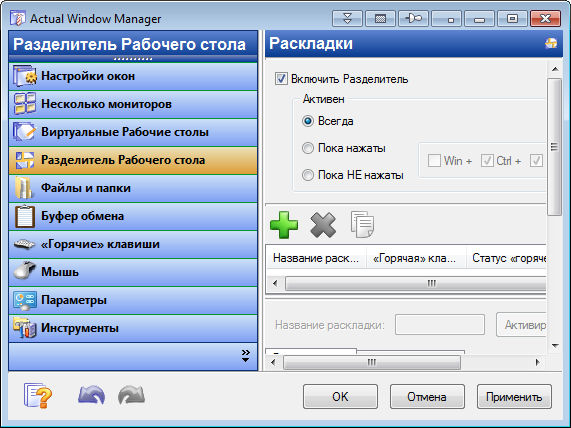571x428 pixels.
Task: Click the keyboard icon for «Горячие» клавиши
Action: click(x=24, y=244)
